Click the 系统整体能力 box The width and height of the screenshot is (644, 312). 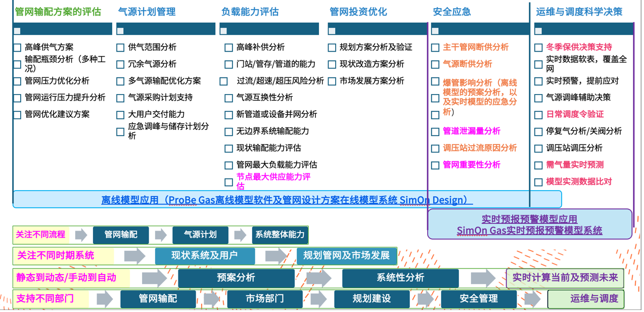pyautogui.click(x=280, y=235)
